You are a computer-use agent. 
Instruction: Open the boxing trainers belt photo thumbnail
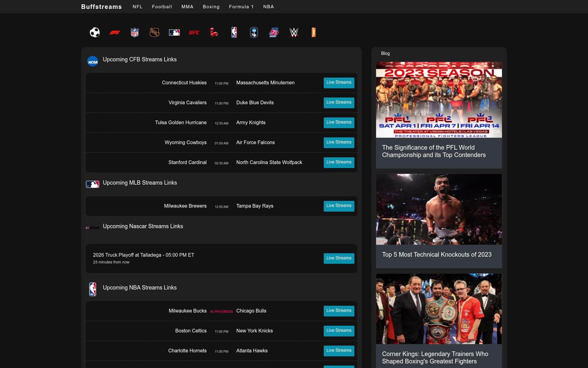[x=439, y=309]
